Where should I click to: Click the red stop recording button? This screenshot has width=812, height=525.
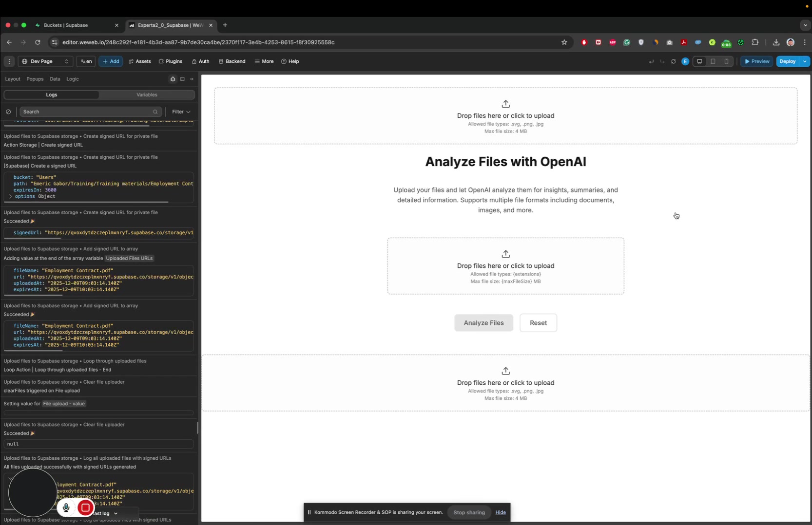[x=85, y=507]
